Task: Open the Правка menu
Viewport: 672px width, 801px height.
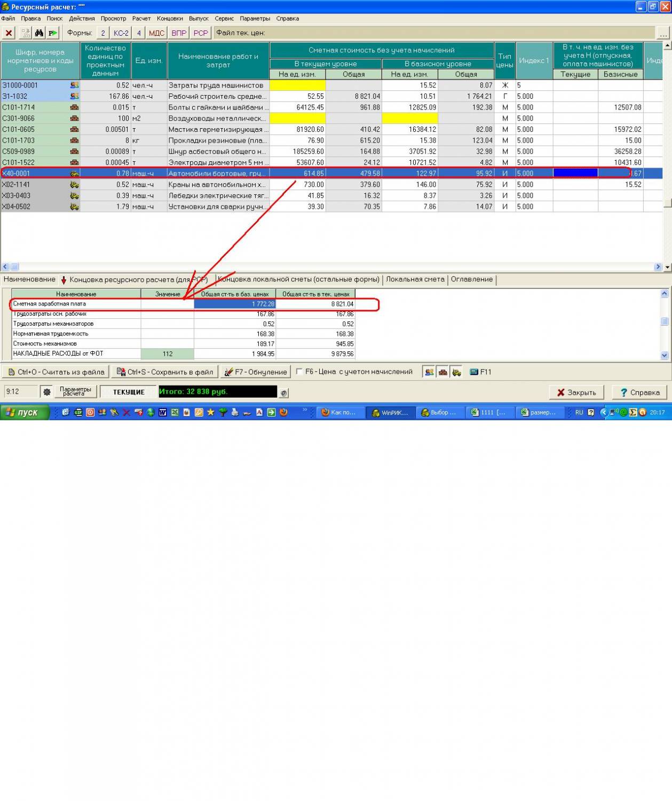Action: [x=31, y=19]
